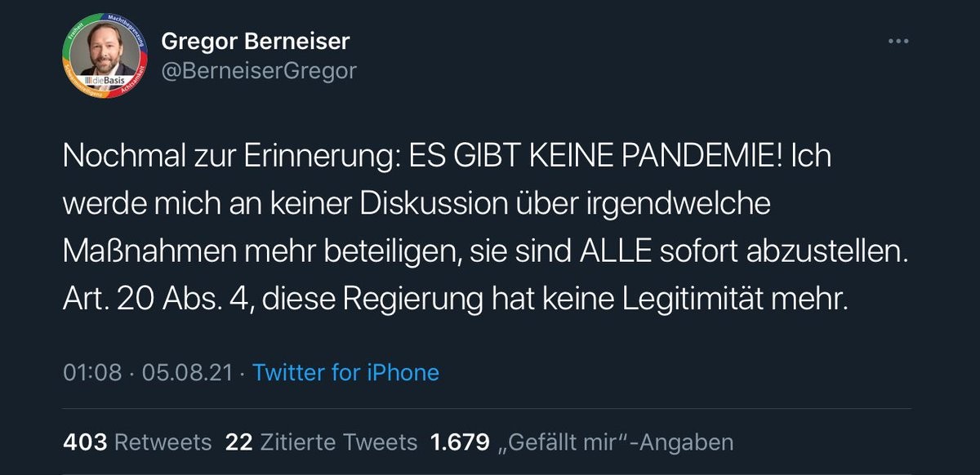Open Gregor Berneiser display name profile
980x475 pixels.
coord(255,41)
